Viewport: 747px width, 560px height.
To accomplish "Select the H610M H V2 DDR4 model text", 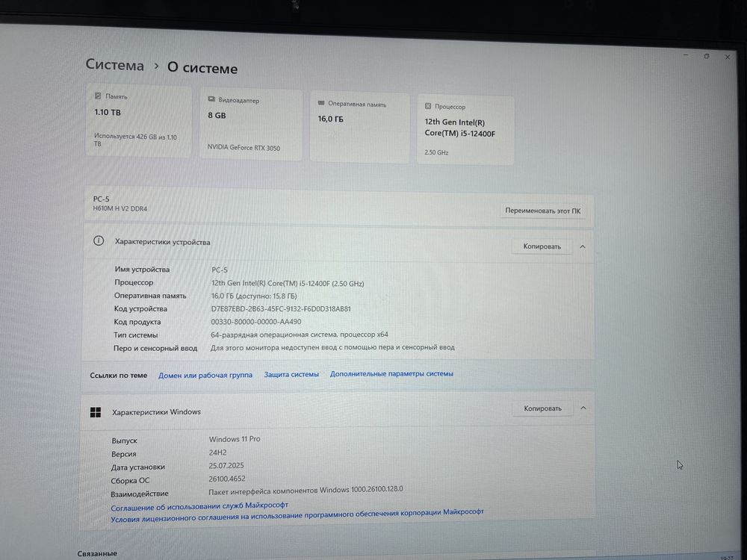I will tap(120, 208).
